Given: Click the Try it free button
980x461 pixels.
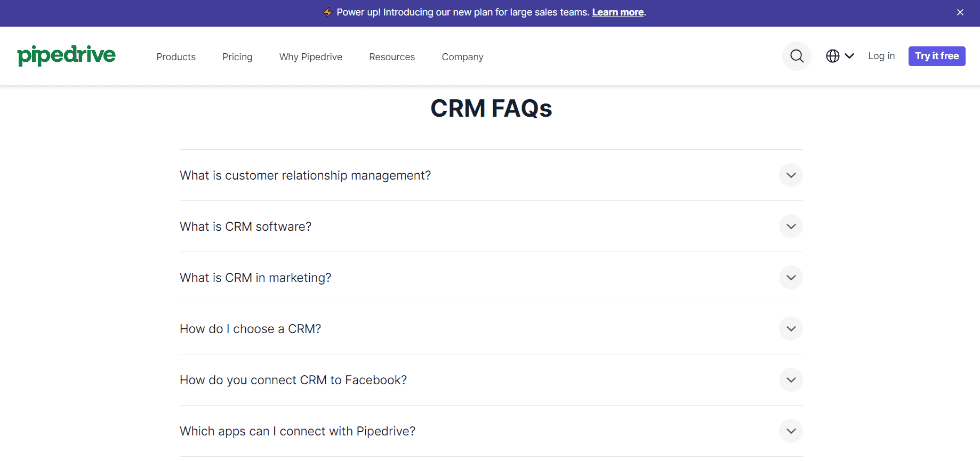Looking at the screenshot, I should (x=937, y=56).
